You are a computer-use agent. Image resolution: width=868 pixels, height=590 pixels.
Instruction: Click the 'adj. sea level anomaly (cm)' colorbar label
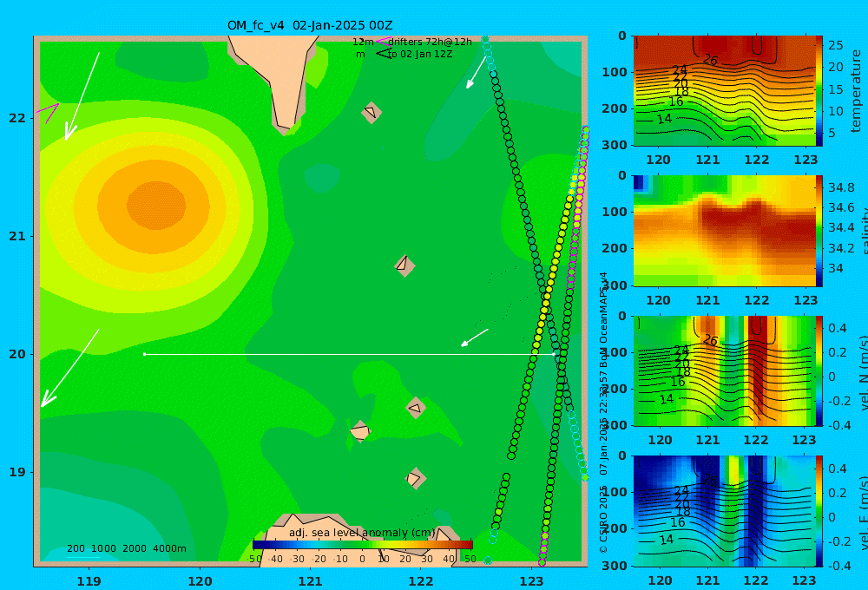(362, 533)
